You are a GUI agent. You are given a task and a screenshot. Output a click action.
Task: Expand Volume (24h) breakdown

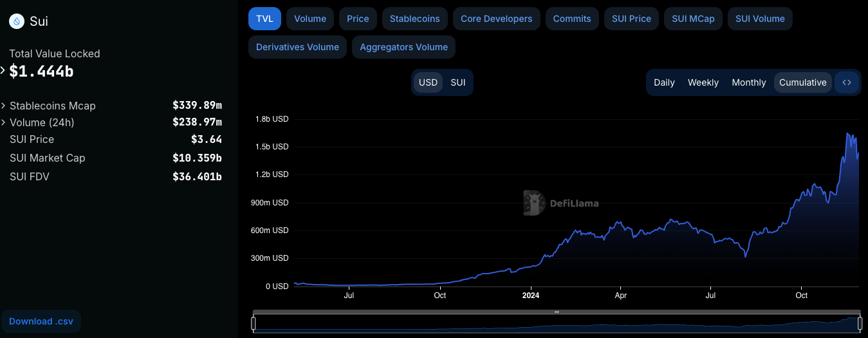3,122
